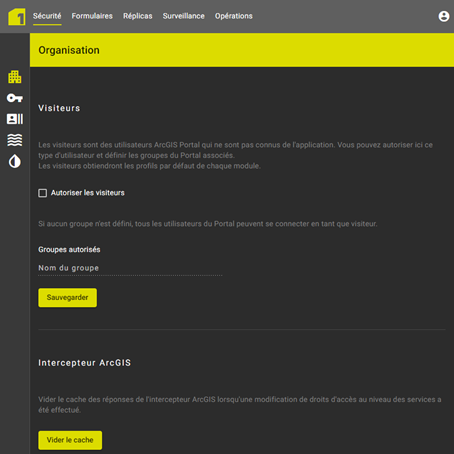
Task: Select the Organisation building sidebar icon
Action: click(15, 77)
